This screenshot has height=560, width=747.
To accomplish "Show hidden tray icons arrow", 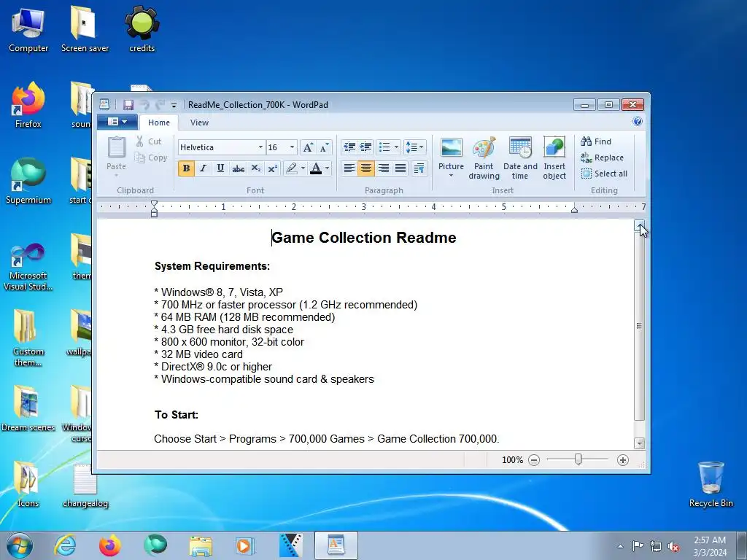I will point(620,546).
